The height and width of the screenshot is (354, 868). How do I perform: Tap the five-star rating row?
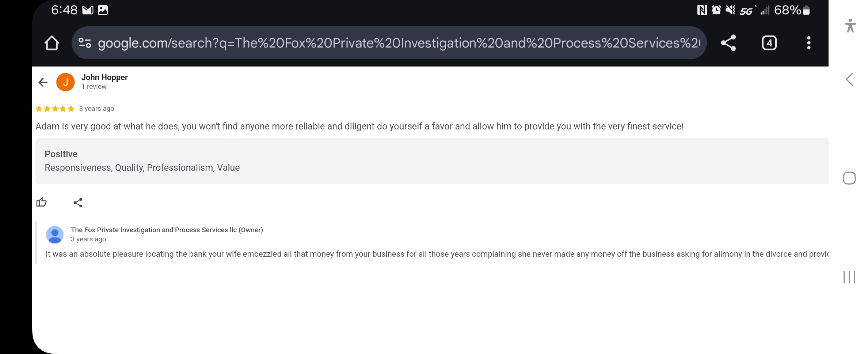click(x=55, y=109)
